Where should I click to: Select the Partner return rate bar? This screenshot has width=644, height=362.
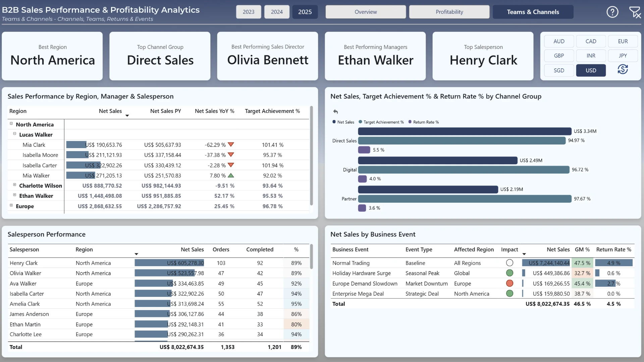[x=362, y=208]
